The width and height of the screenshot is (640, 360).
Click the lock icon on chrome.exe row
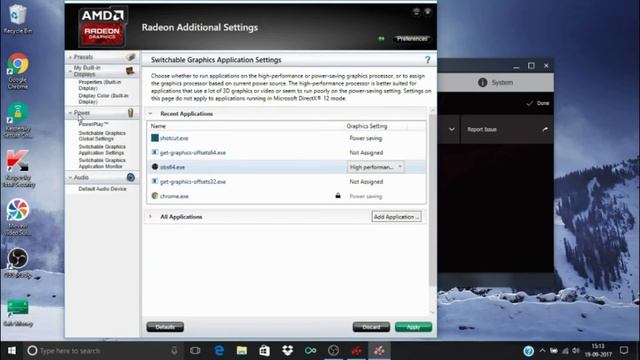click(x=338, y=196)
